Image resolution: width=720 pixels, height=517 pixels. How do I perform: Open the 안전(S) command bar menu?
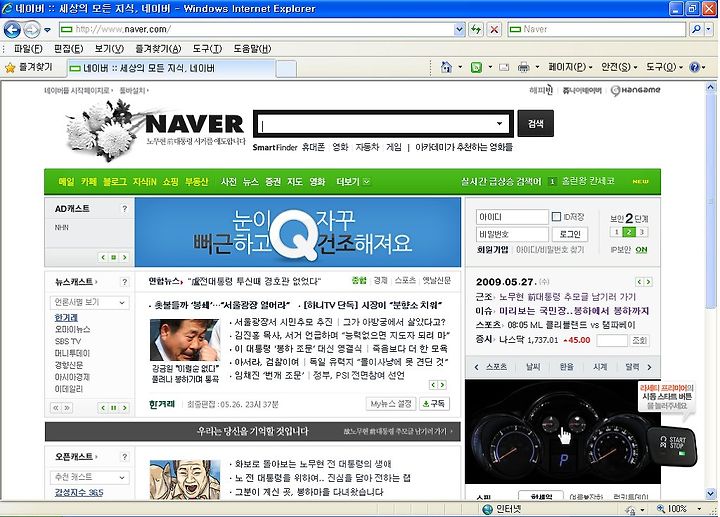pyautogui.click(x=619, y=67)
